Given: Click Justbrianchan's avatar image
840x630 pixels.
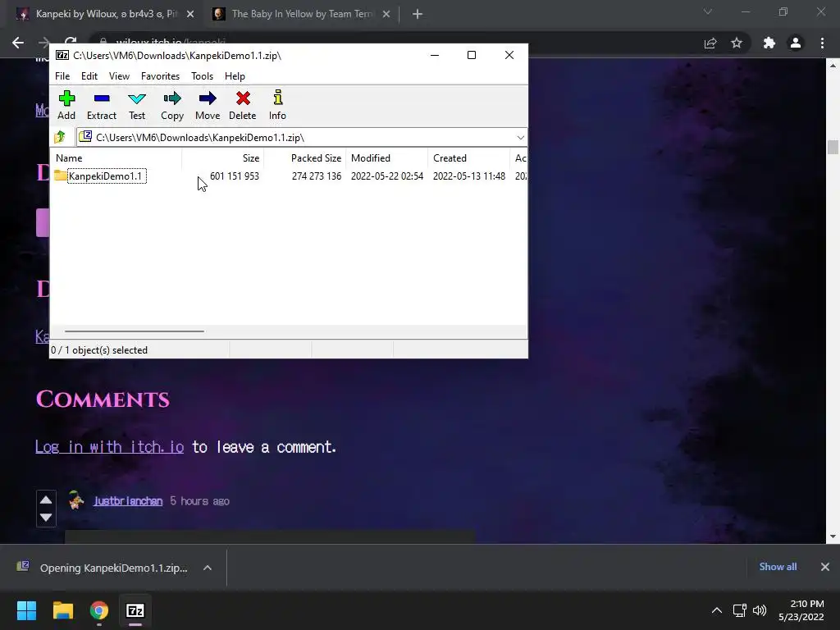Looking at the screenshot, I should (76, 500).
